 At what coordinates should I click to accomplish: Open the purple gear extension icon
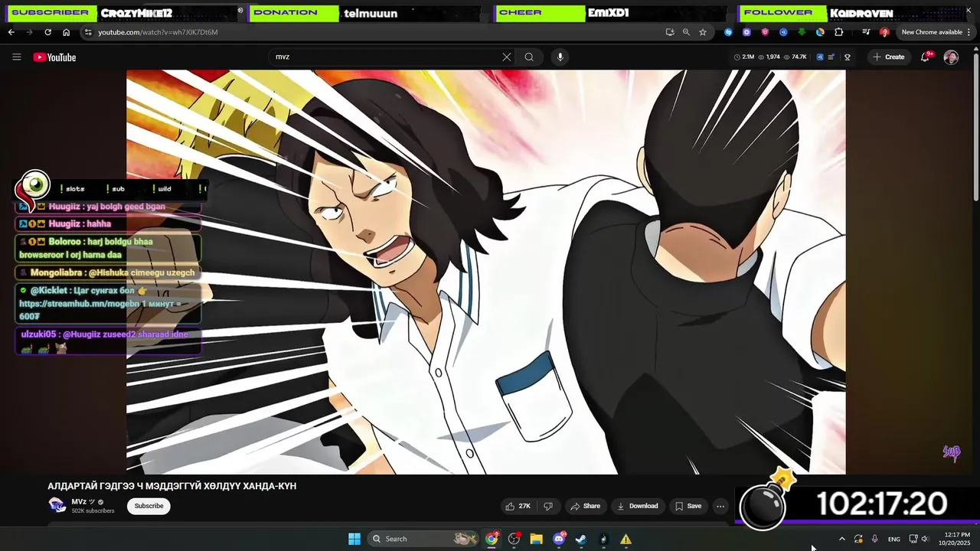pyautogui.click(x=746, y=32)
